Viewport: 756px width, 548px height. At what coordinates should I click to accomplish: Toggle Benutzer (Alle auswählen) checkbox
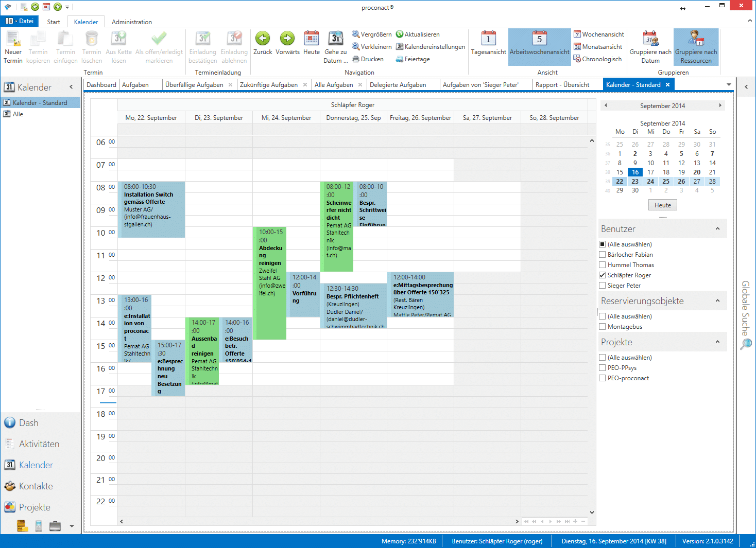point(602,244)
